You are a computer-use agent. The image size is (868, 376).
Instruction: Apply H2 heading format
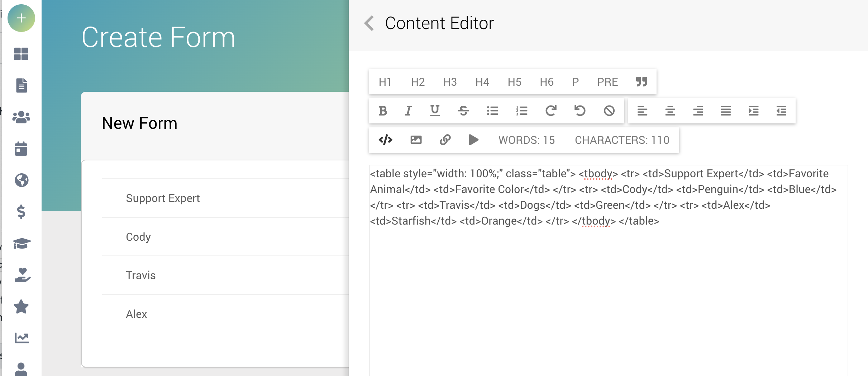pos(418,82)
